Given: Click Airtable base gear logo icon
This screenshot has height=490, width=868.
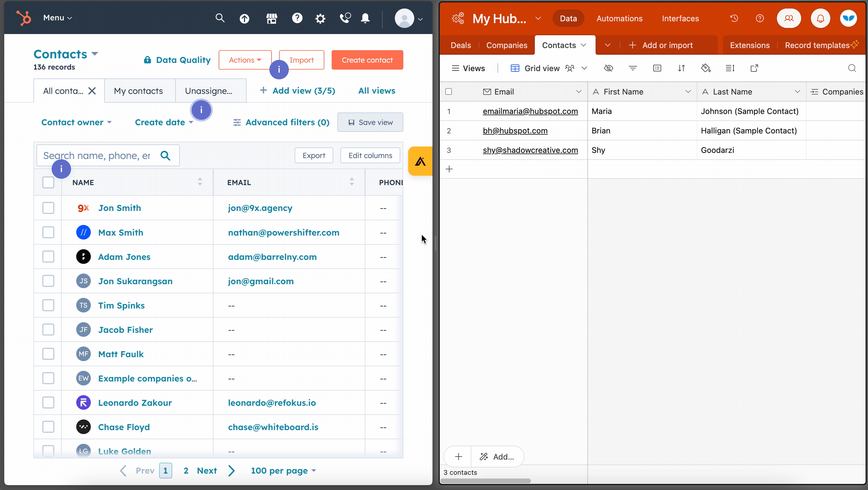Looking at the screenshot, I should (458, 18).
